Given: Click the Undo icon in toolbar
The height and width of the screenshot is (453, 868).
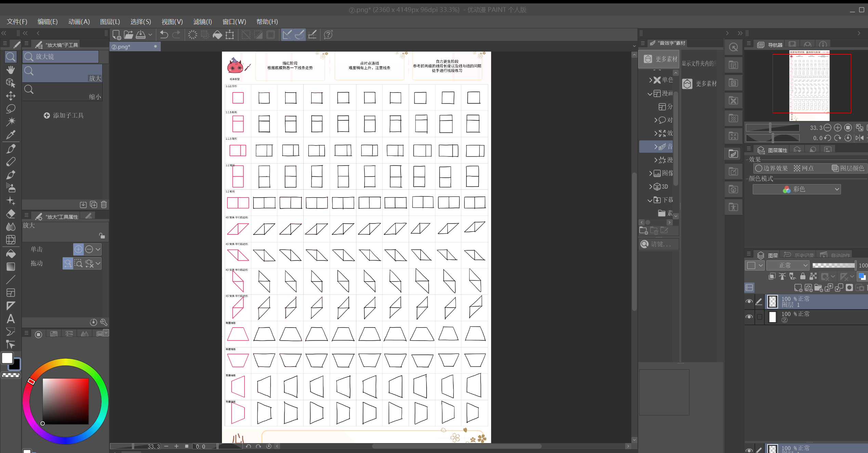Looking at the screenshot, I should click(x=164, y=35).
